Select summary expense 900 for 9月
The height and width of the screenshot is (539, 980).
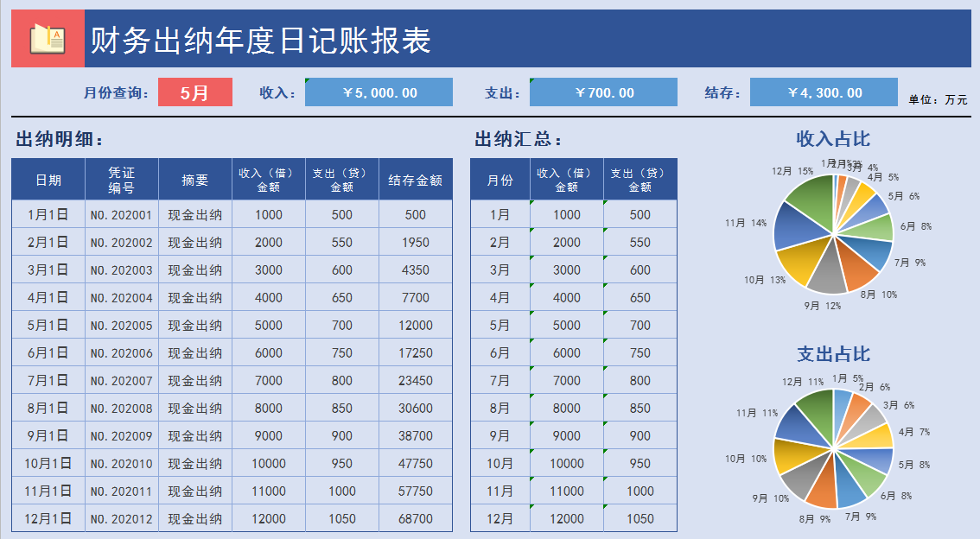pyautogui.click(x=640, y=436)
